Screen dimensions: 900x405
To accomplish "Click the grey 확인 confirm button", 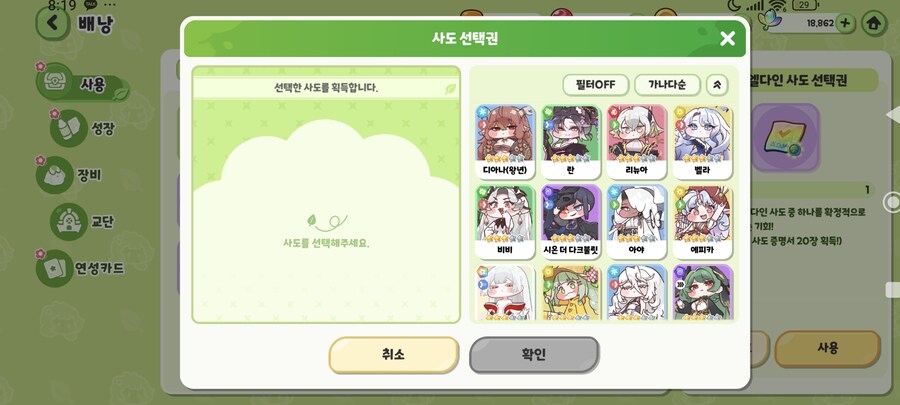I will coord(534,355).
